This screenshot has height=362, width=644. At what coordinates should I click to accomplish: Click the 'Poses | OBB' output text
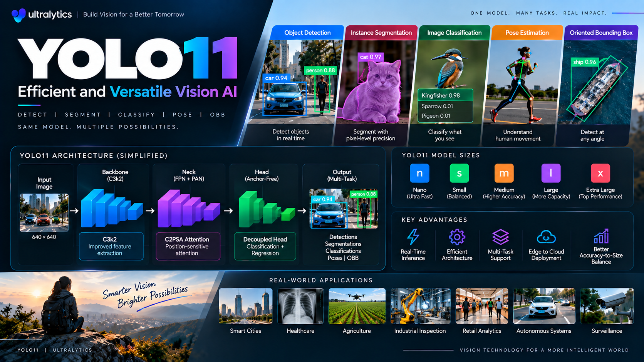point(343,258)
